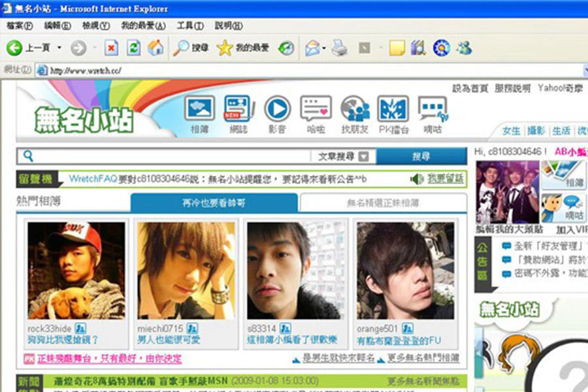Expand the 文章搜尋 search type dropdown
This screenshot has height=392, width=588.
(363, 156)
